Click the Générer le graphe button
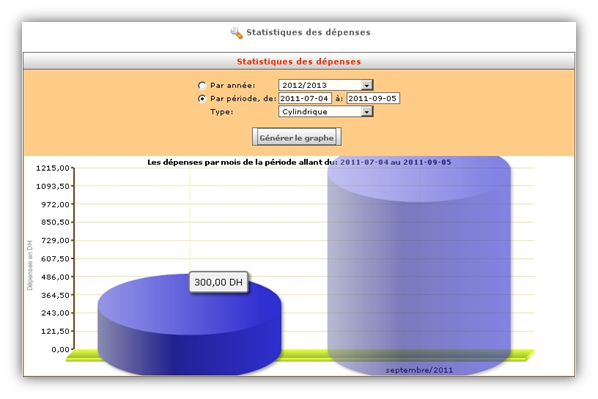Viewport: 598px width, 399px height. click(297, 137)
